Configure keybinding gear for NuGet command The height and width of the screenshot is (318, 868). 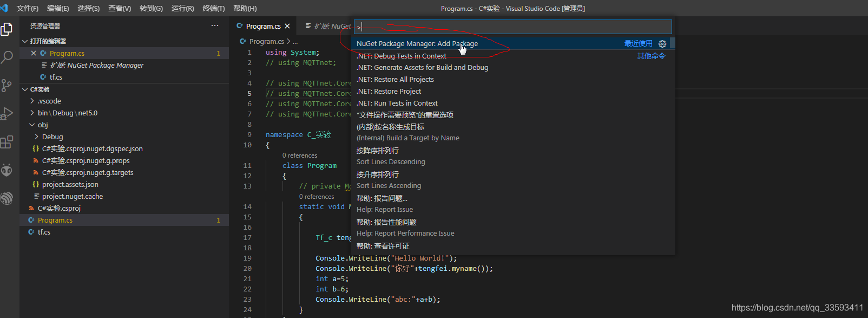(x=662, y=44)
